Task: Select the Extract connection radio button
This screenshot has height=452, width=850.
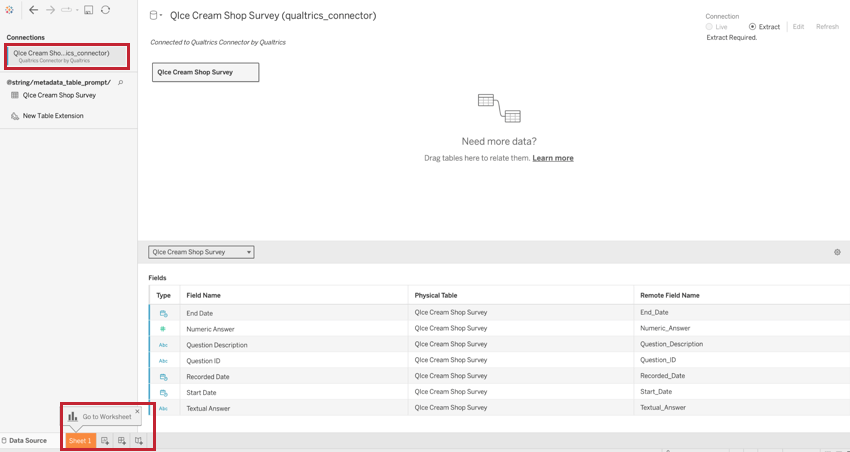Action: (752, 27)
